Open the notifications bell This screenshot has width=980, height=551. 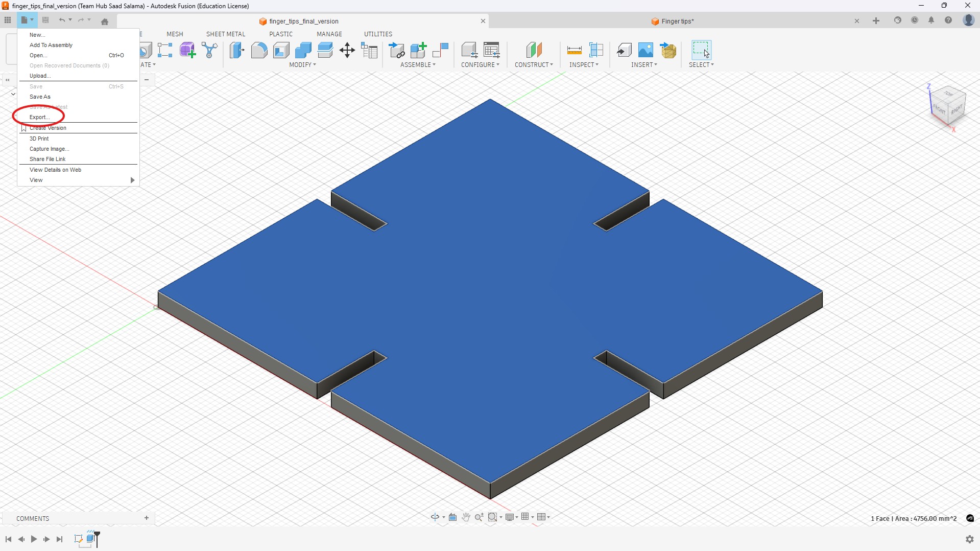[x=931, y=20]
